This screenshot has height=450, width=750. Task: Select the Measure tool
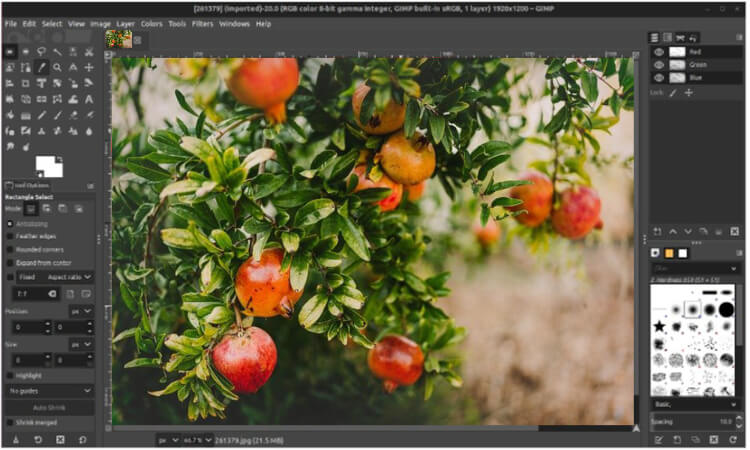73,67
